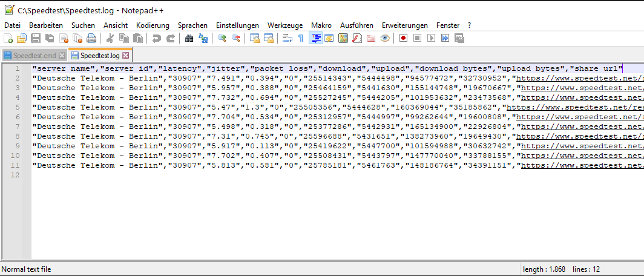This screenshot has height=276, width=644.
Task: Open the ? help menu
Action: [470, 25]
